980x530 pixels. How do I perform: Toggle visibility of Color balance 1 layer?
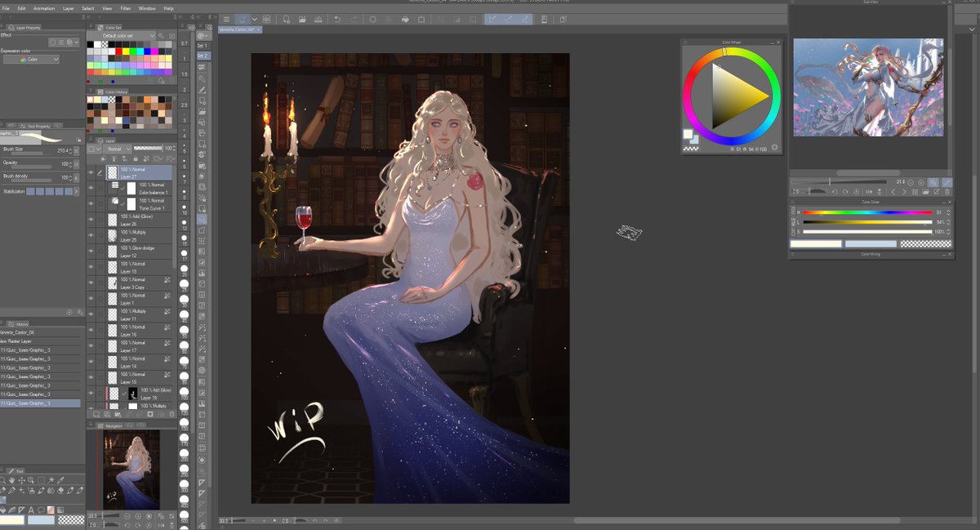[x=91, y=189]
